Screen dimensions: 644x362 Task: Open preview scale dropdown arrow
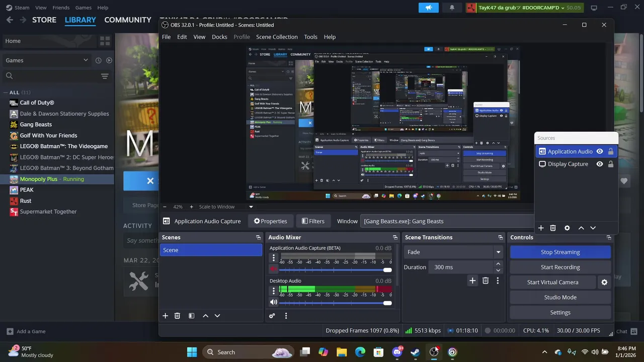pyautogui.click(x=251, y=207)
